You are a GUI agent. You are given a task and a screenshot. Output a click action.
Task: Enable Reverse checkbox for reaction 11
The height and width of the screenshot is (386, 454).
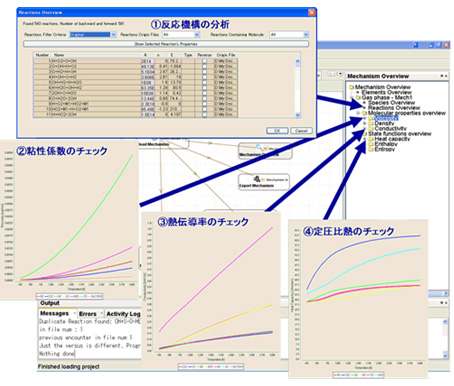204,115
